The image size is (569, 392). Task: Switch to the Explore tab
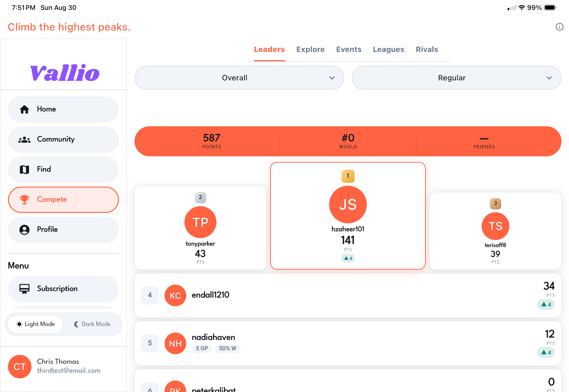[x=310, y=49]
